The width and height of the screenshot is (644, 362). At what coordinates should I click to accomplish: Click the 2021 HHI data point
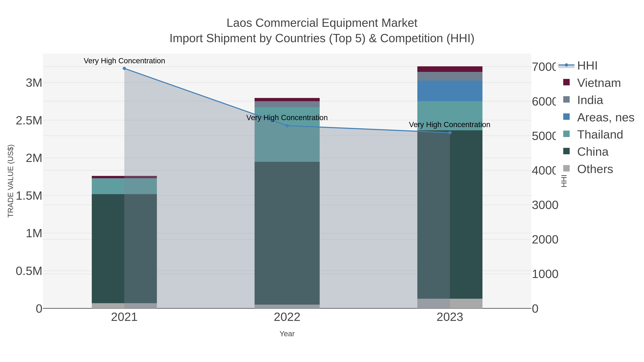point(124,68)
